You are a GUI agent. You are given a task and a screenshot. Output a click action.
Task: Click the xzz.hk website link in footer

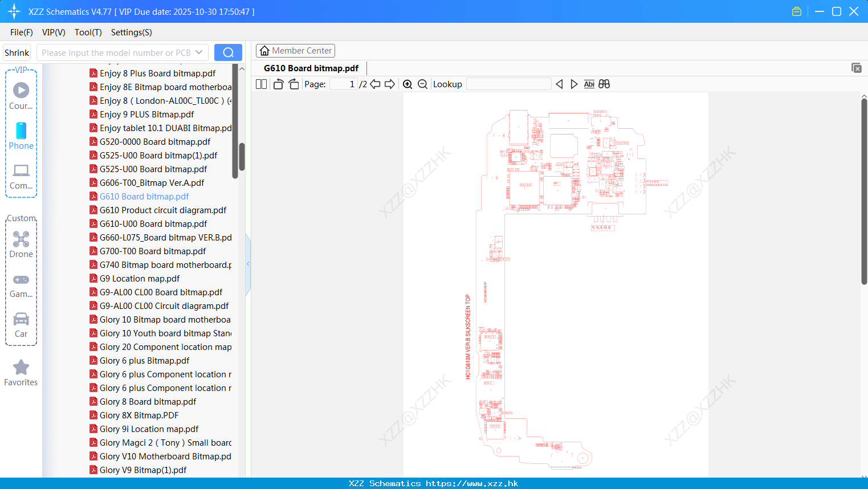(472, 483)
